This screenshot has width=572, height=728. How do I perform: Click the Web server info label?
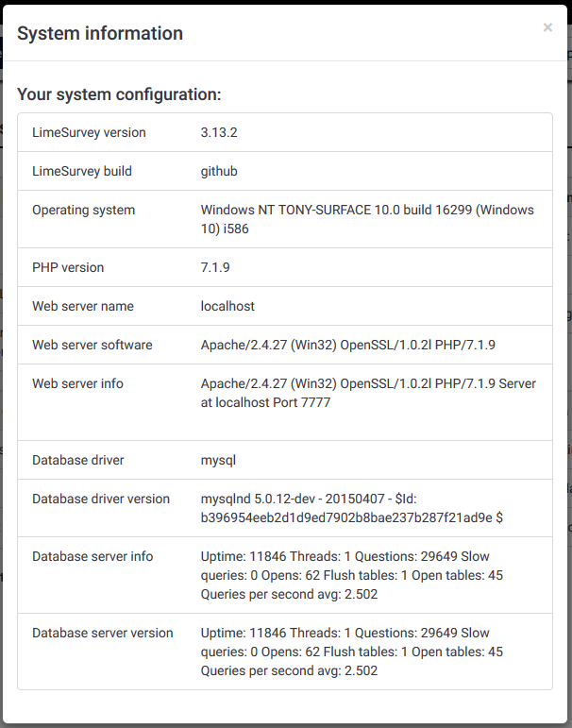tap(77, 384)
